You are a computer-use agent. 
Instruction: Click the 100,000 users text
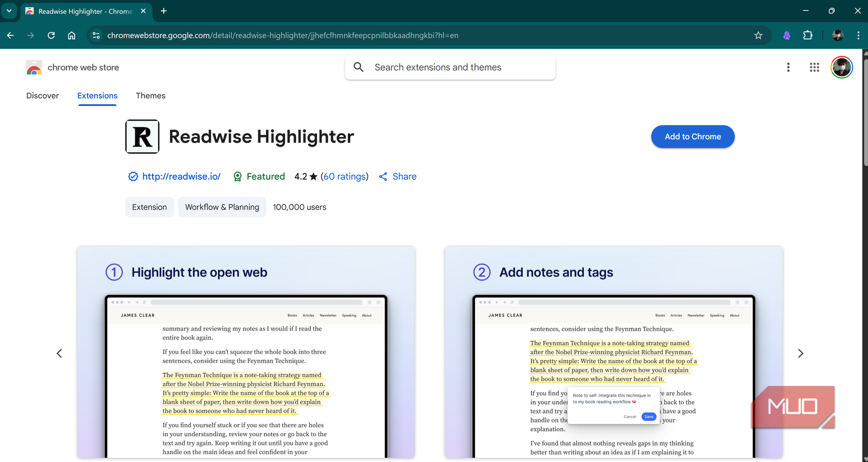point(299,207)
